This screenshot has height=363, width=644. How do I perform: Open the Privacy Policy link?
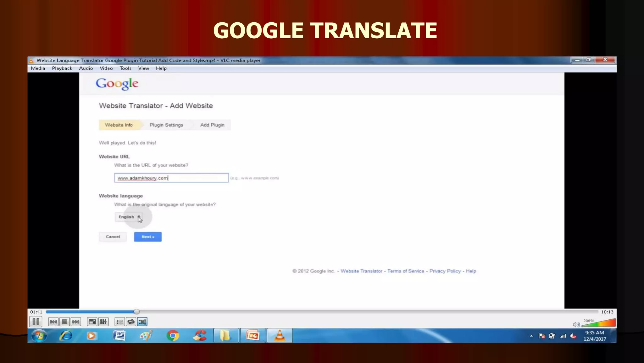coord(445,271)
